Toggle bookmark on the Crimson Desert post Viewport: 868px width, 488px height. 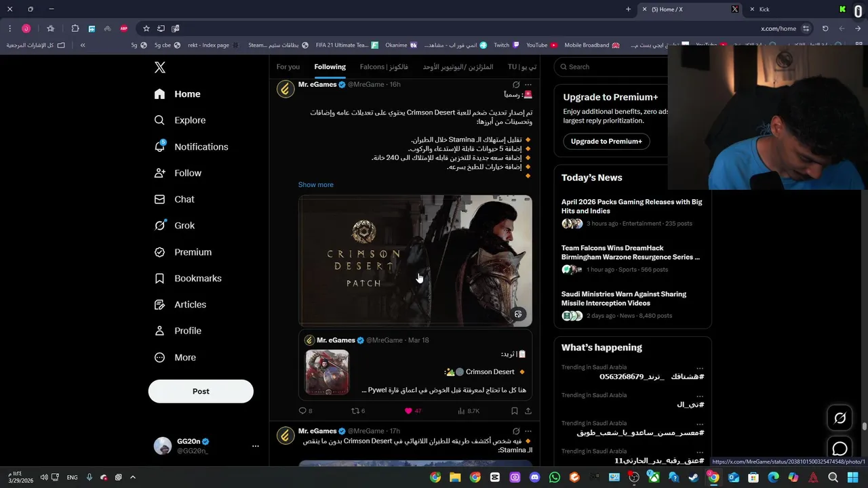pos(515,411)
